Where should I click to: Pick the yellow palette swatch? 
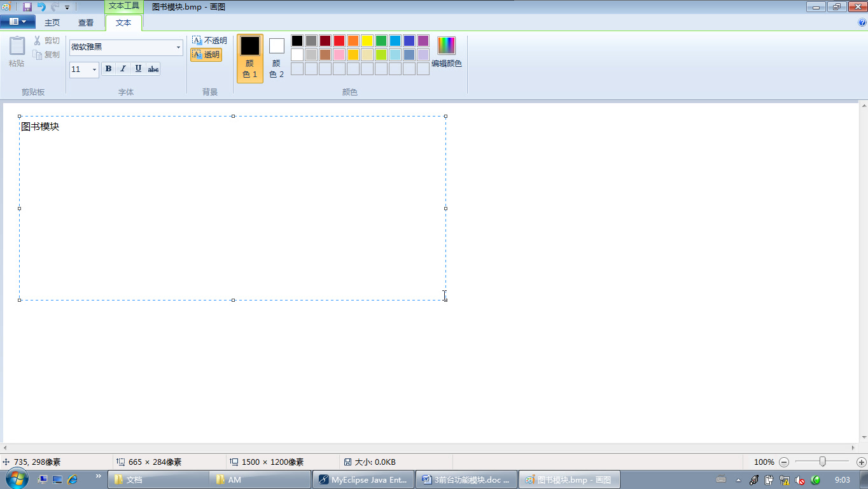tap(367, 41)
